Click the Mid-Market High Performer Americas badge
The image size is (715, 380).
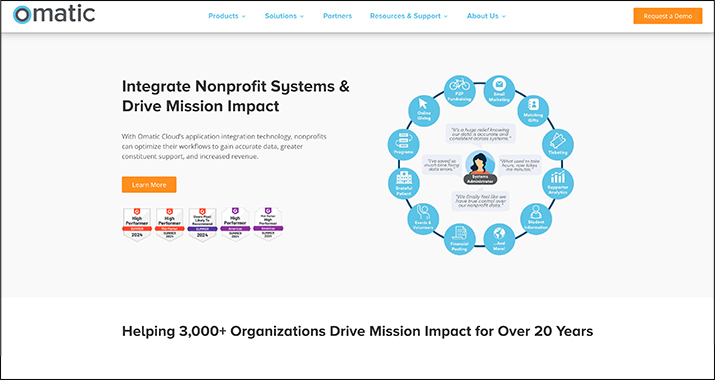pos(268,224)
